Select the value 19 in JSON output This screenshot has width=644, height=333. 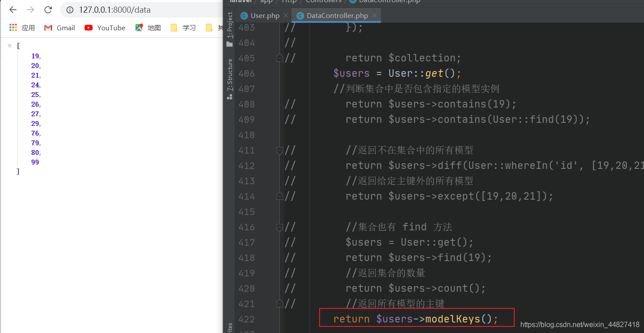[x=35, y=56]
